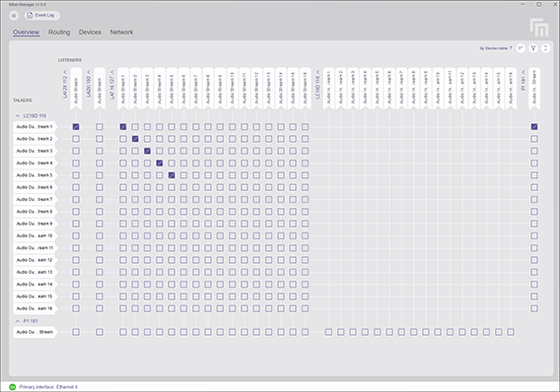Select the Audio Out Stream 8 talker row
560x392 pixels.
click(35, 212)
